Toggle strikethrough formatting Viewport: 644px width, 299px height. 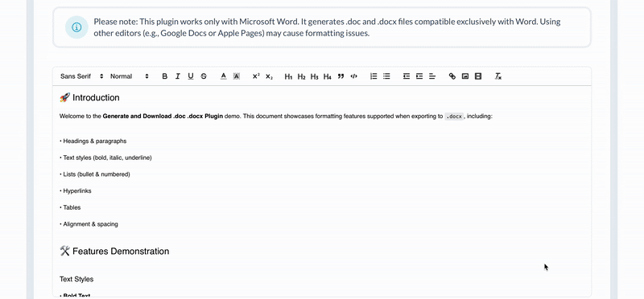pos(204,76)
